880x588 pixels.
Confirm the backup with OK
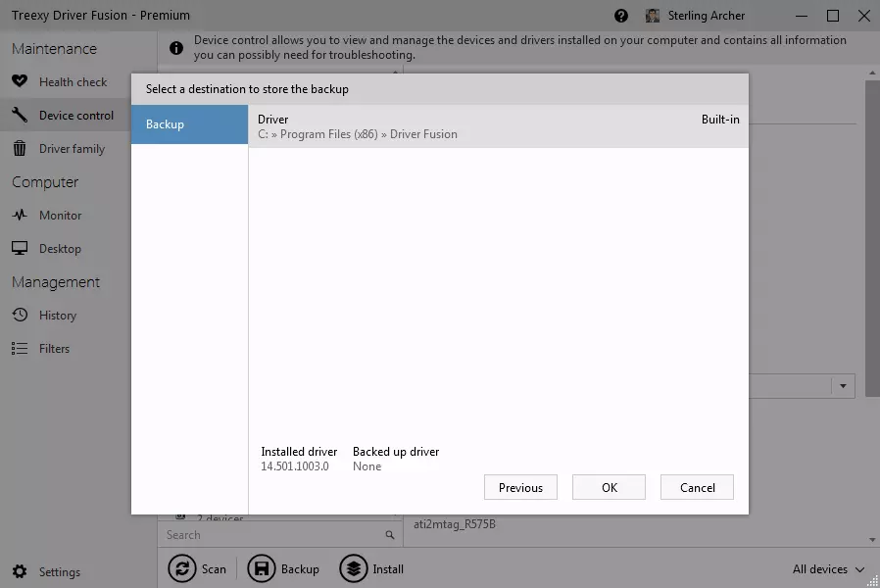pos(609,487)
